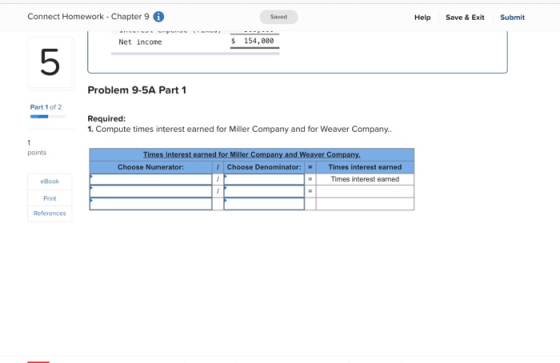Open the second row numerator dropdown
Screen dimensions: 560x363
151,191
